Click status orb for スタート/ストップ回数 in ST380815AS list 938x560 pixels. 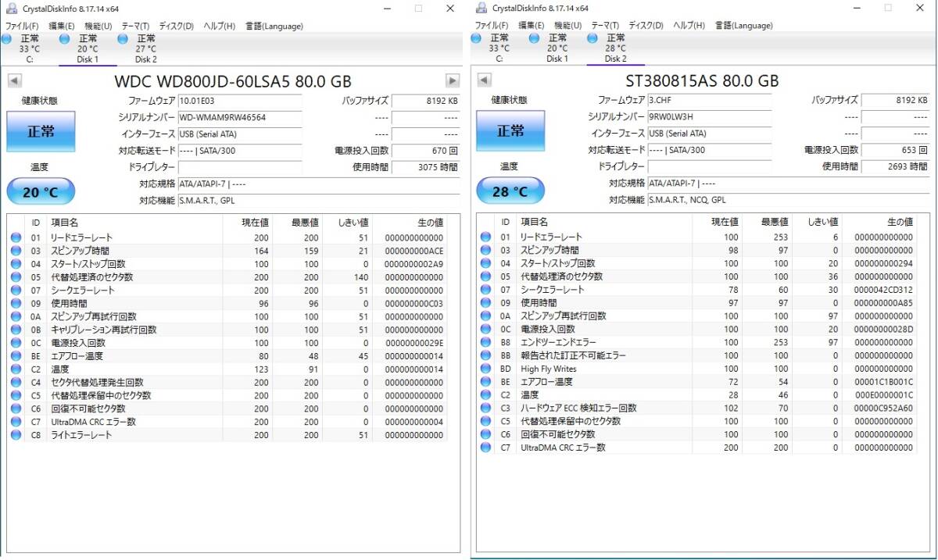485,264
